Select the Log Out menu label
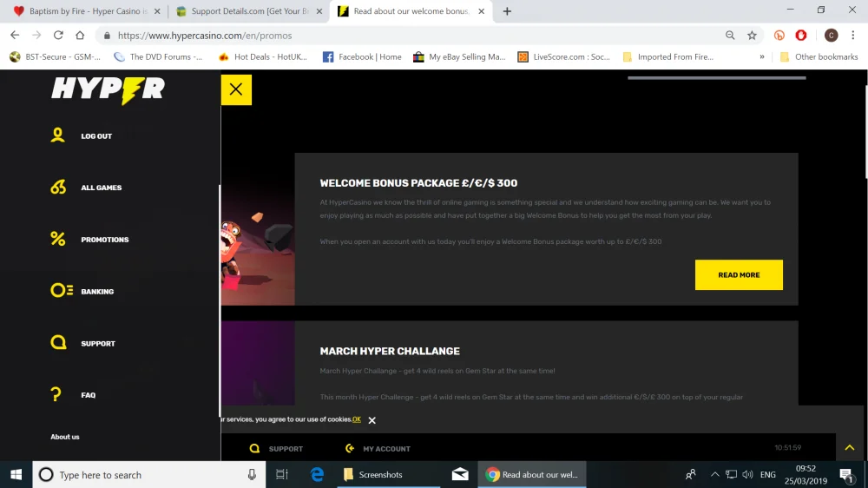This screenshot has height=488, width=868. click(x=96, y=136)
